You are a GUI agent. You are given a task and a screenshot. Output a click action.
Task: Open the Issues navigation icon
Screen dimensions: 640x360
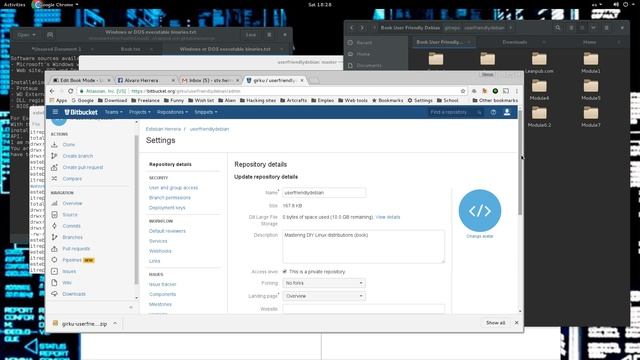pyautogui.click(x=54, y=271)
